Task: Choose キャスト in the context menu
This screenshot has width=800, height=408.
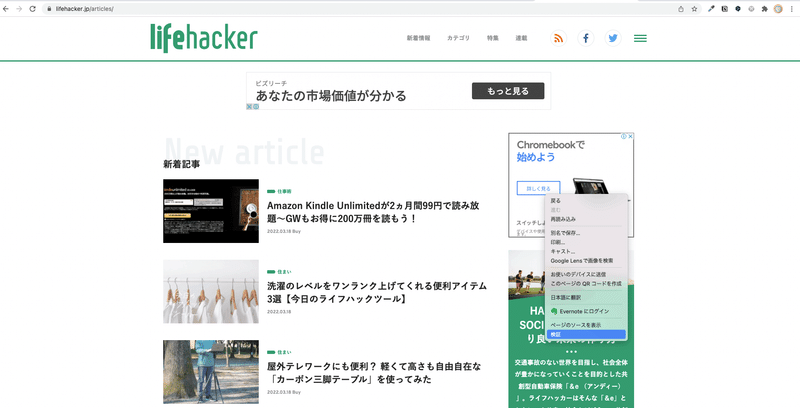Action: (586, 251)
